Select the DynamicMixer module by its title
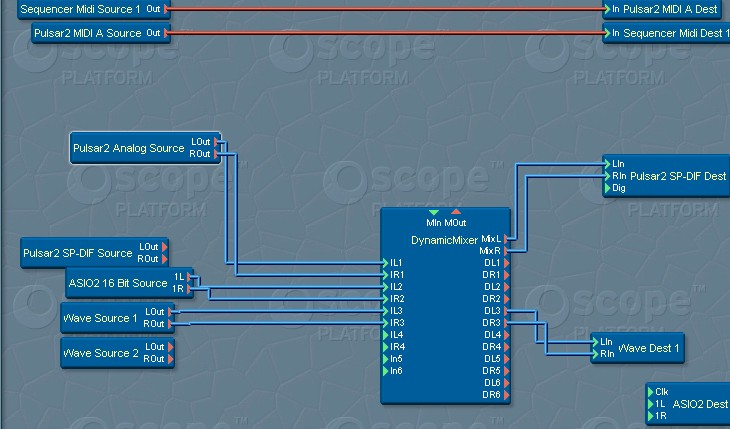This screenshot has height=429, width=730. coord(444,240)
